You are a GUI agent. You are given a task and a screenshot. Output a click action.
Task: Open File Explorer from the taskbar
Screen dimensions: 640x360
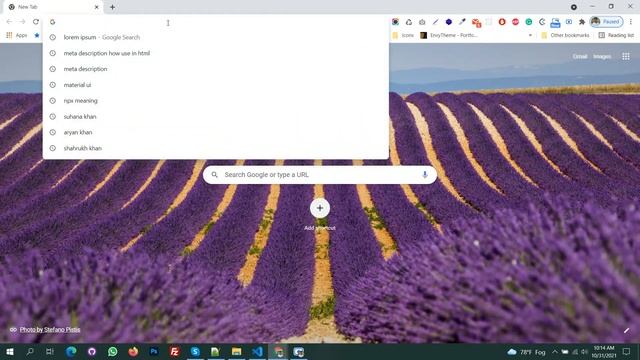[237, 351]
